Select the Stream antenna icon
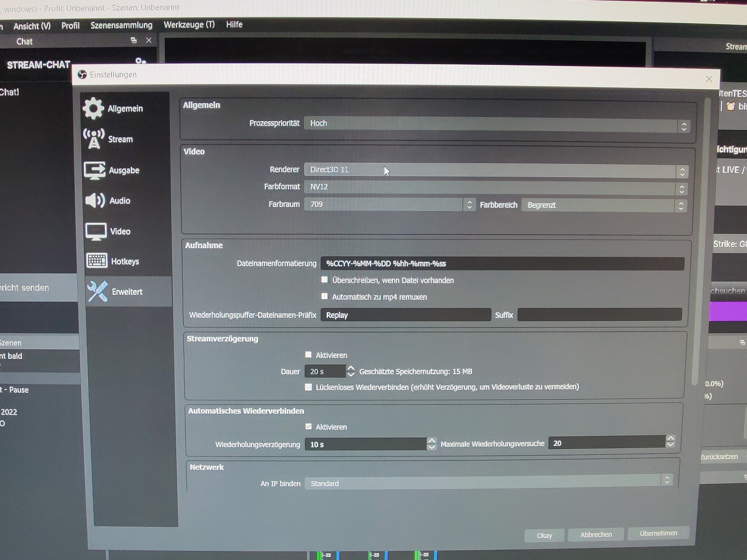 (x=94, y=139)
